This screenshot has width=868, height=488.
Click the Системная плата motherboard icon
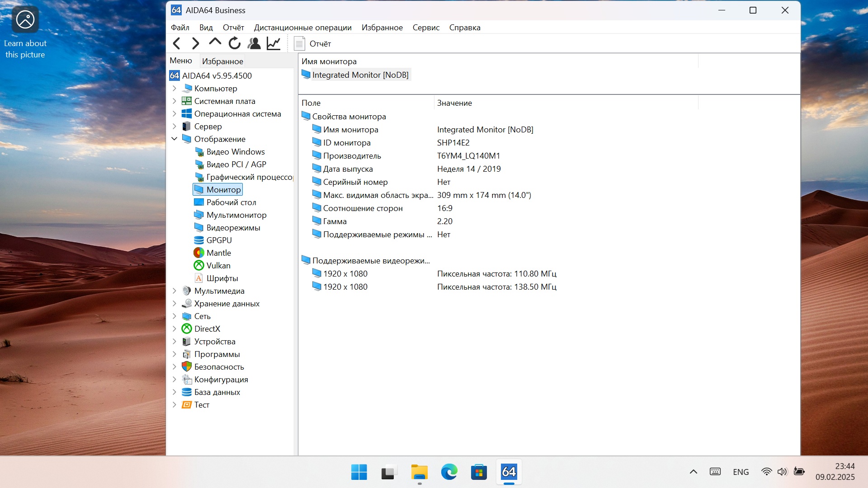click(187, 101)
